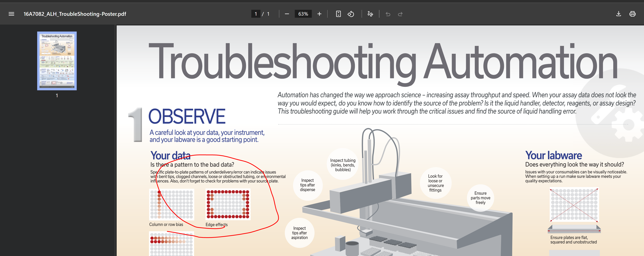The width and height of the screenshot is (644, 256).
Task: Click the fit to page icon
Action: click(x=338, y=14)
